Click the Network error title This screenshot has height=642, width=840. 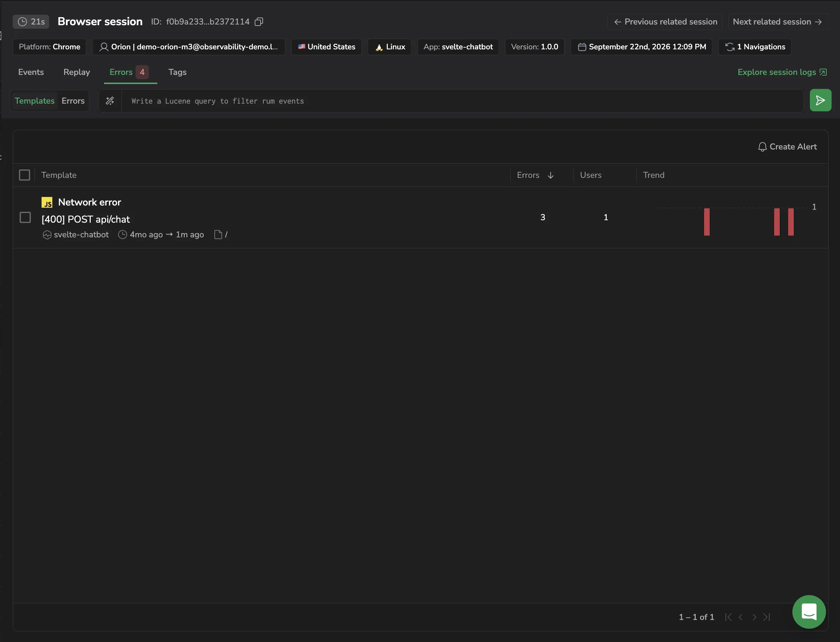(x=89, y=202)
